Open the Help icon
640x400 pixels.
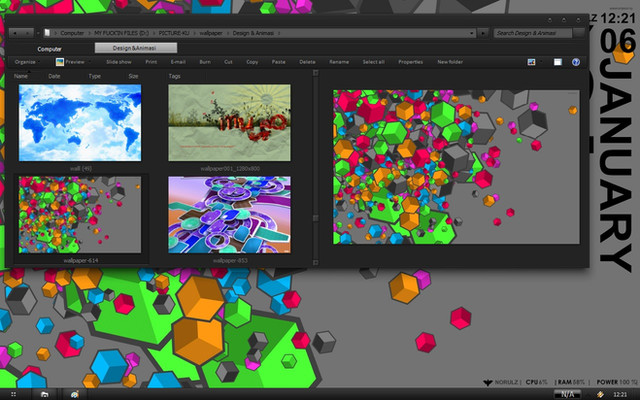click(x=576, y=62)
